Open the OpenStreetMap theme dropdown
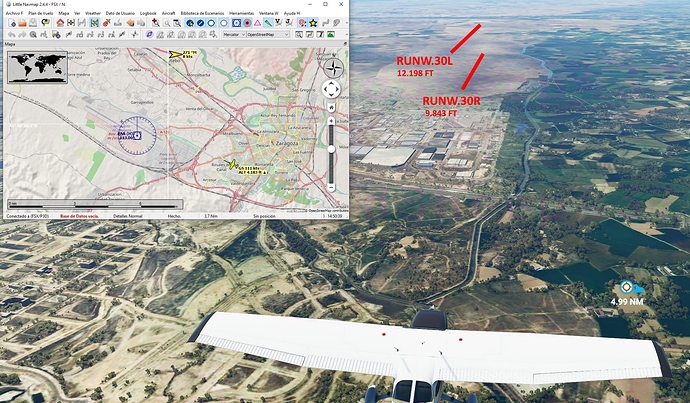This screenshot has height=403, width=690. [x=268, y=34]
